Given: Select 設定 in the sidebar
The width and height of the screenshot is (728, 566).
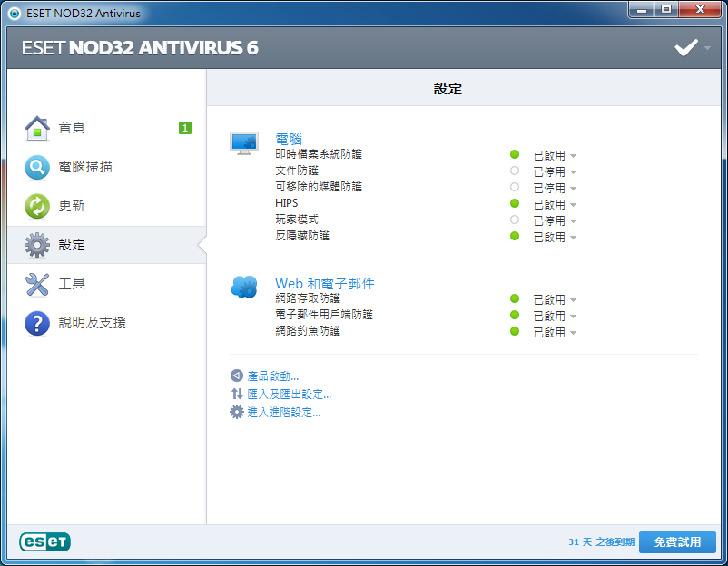Looking at the screenshot, I should (x=107, y=245).
